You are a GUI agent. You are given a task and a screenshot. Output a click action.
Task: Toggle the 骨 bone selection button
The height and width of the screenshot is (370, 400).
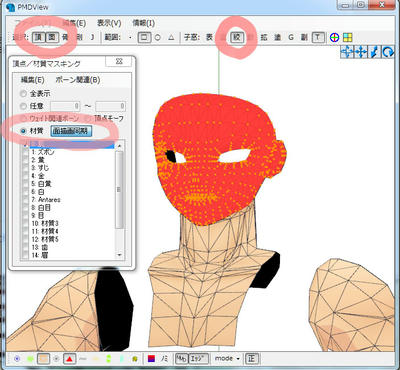click(x=65, y=37)
